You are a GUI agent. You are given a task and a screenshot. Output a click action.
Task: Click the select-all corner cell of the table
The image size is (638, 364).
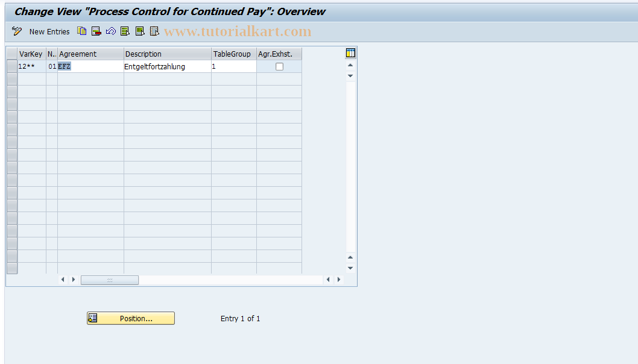[x=12, y=54]
